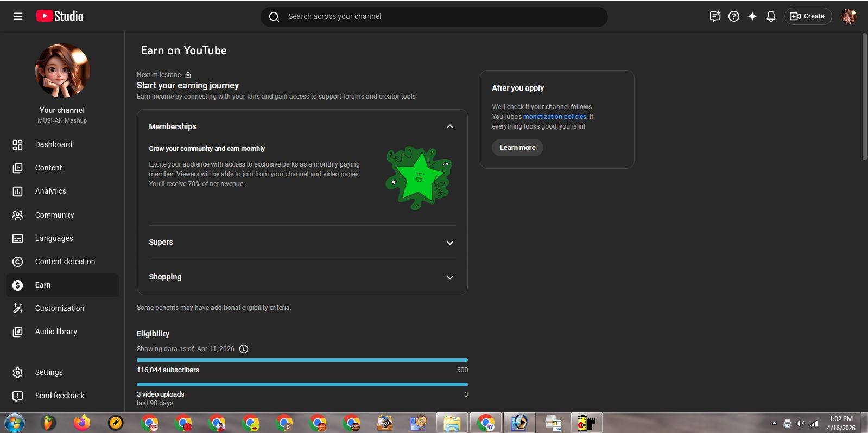Screen dimensions: 868x433
Task: Open the monetization policies link
Action: (x=554, y=117)
